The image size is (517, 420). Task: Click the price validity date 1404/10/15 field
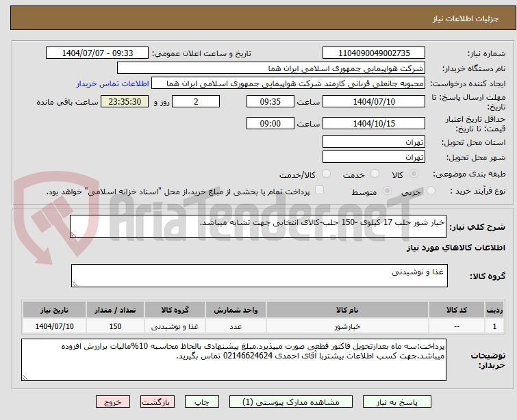(x=374, y=124)
